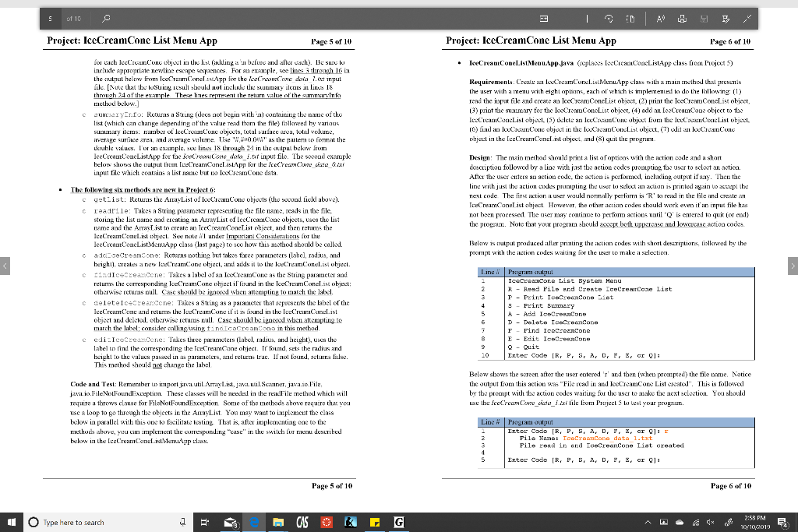
Task: Click the 'Requirements' paragraph heading
Action: click(491, 82)
